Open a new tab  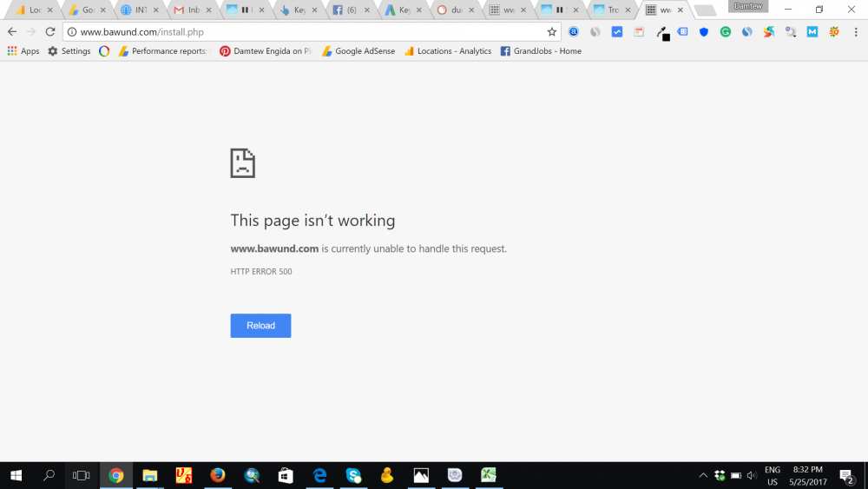coord(705,10)
